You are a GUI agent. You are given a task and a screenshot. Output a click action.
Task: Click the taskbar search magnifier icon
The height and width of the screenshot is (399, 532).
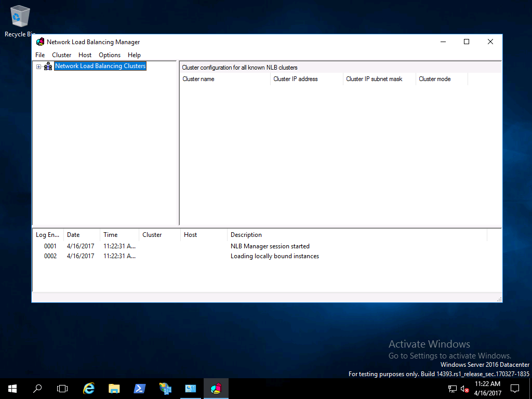click(x=37, y=389)
